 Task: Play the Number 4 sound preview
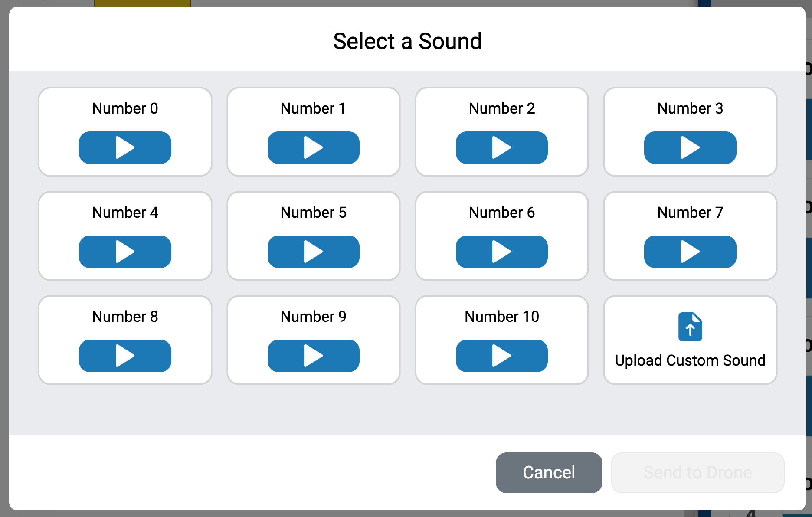point(125,252)
